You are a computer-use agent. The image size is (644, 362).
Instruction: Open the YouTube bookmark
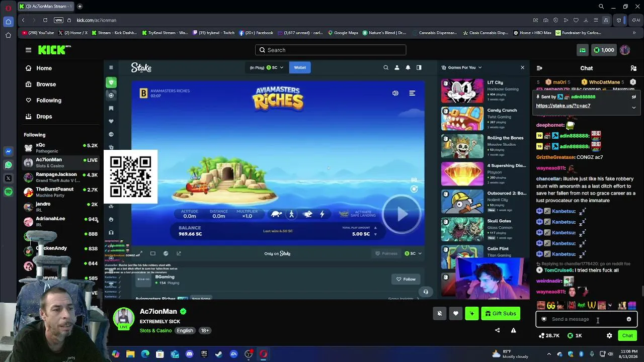tap(38, 33)
